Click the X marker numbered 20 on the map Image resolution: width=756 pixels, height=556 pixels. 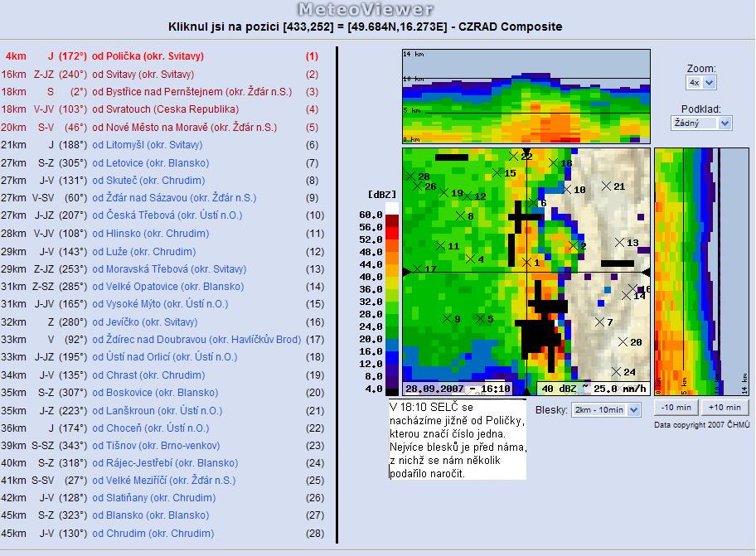(623, 341)
